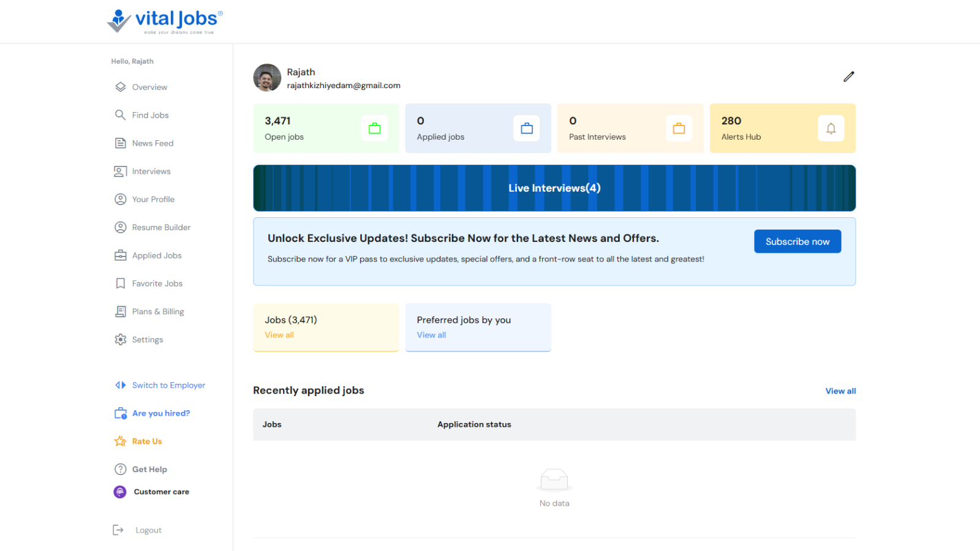This screenshot has width=980, height=551.
Task: Click Rajath's profile photo
Action: 267,78
